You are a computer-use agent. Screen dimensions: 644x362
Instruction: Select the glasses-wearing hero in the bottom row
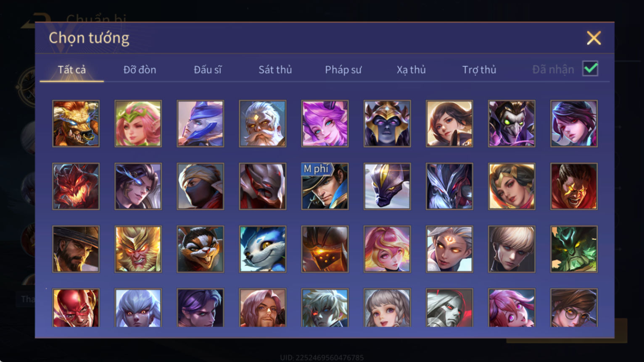pyautogui.click(x=574, y=308)
